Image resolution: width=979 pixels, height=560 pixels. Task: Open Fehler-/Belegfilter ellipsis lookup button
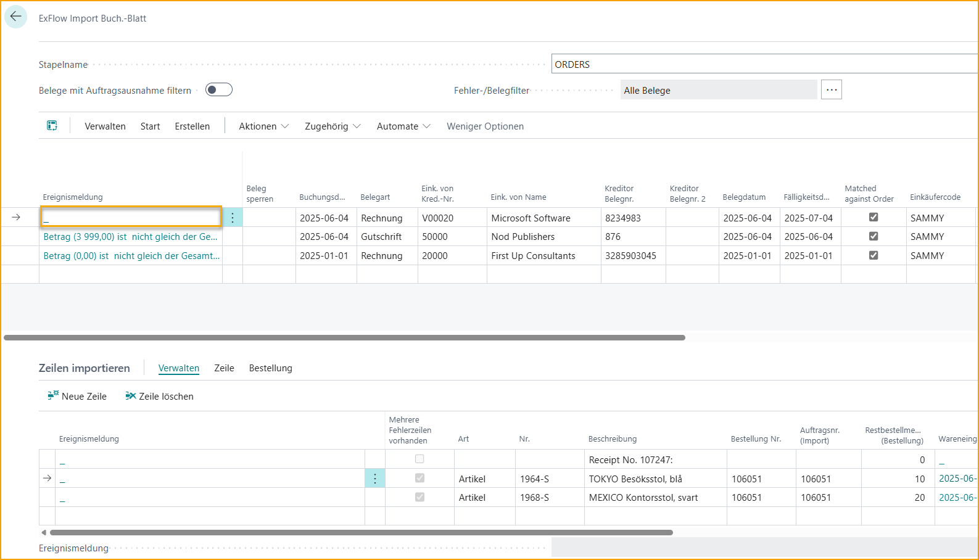[831, 90]
